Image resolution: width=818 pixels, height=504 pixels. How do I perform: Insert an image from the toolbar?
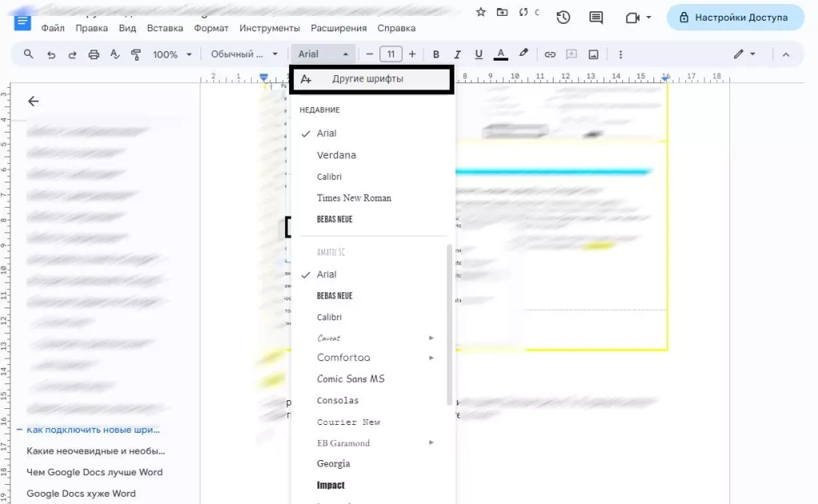tap(592, 54)
